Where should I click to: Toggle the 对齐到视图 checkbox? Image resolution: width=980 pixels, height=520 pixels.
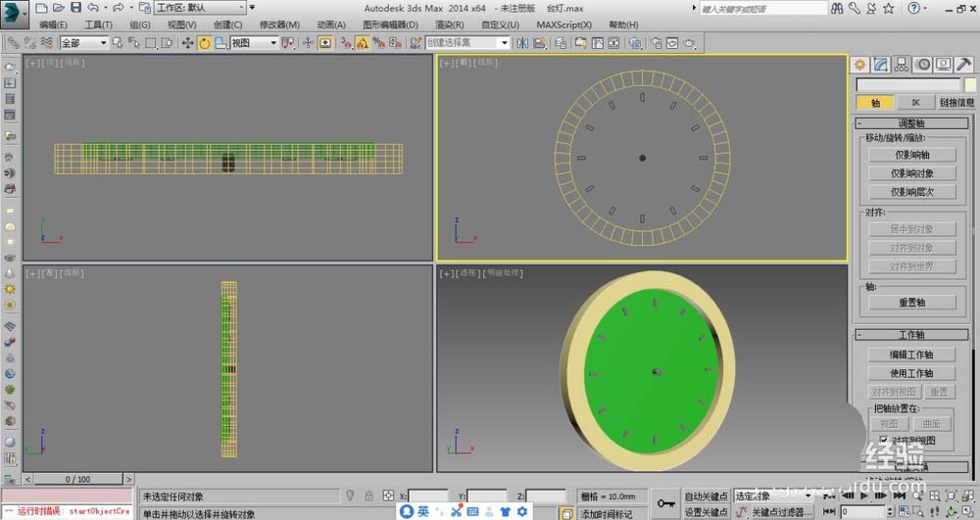pyautogui.click(x=883, y=440)
